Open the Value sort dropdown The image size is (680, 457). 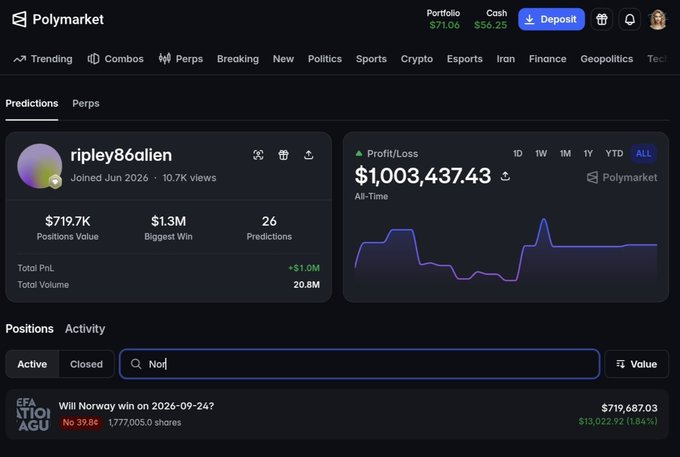637,364
